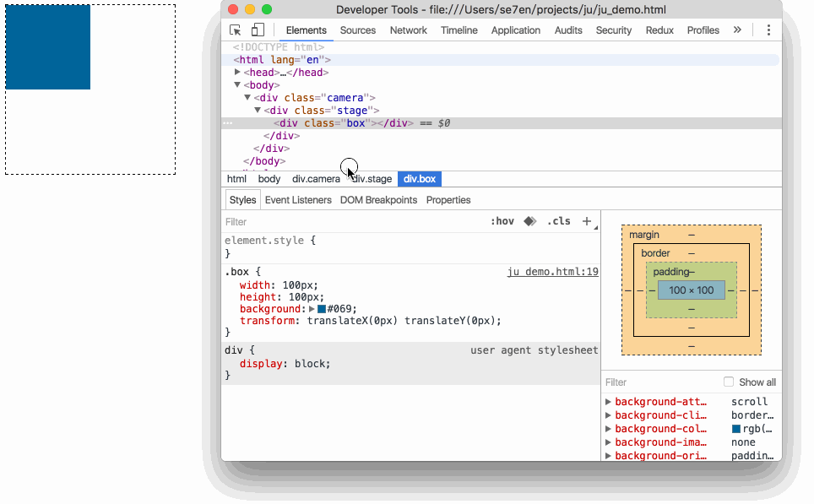The width and height of the screenshot is (814, 504).
Task: Click the :hov pseudo-class toggle icon
Action: 503,220
